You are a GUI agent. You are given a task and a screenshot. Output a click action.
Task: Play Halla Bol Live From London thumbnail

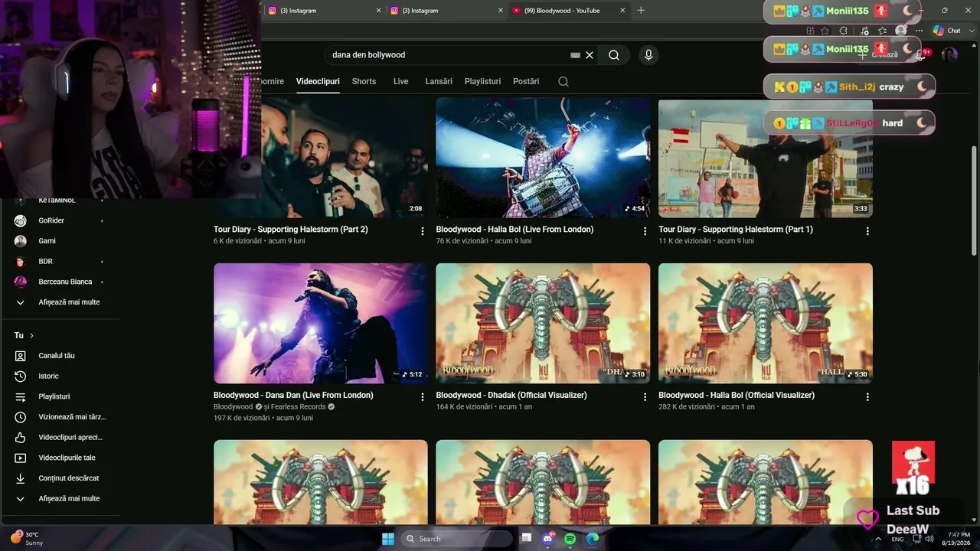(x=543, y=158)
